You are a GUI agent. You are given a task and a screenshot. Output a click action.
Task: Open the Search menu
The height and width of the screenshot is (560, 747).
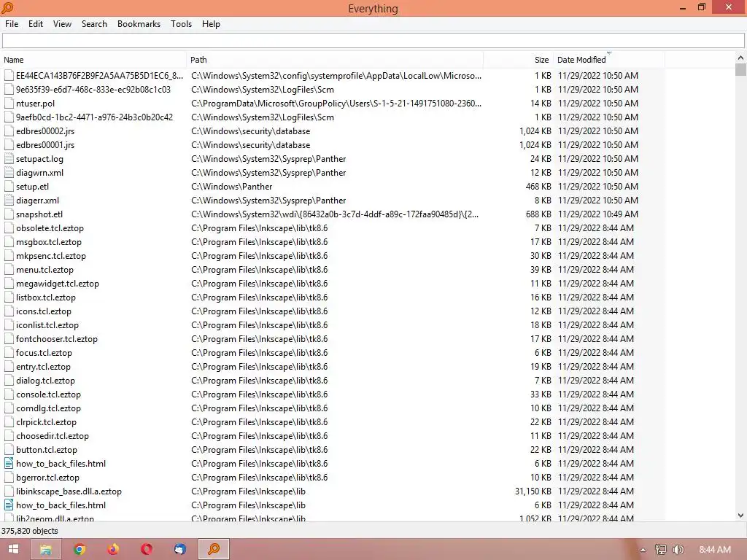[x=94, y=24]
